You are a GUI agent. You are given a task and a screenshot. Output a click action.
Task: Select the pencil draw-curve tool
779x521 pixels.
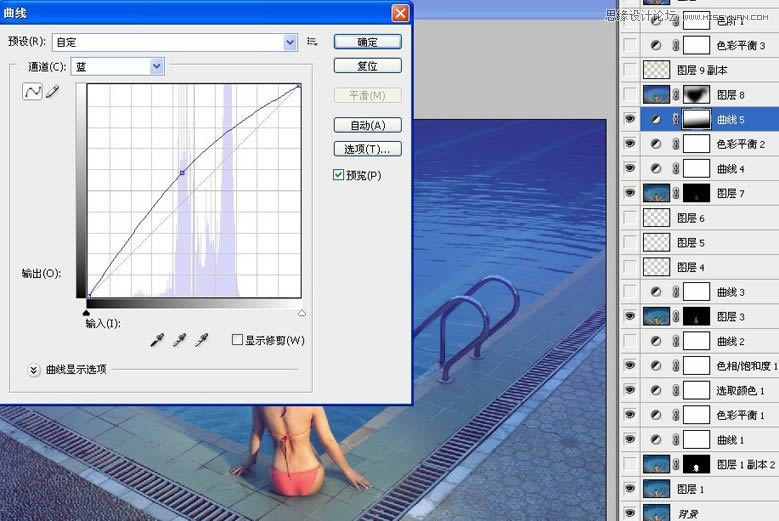tap(52, 91)
